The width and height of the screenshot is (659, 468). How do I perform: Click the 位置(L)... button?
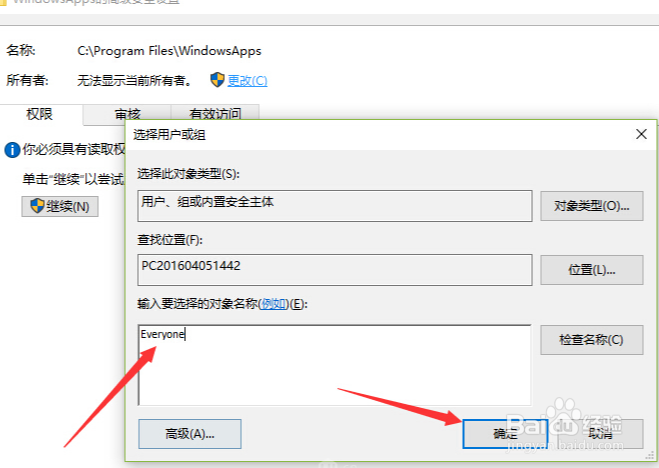coord(592,270)
